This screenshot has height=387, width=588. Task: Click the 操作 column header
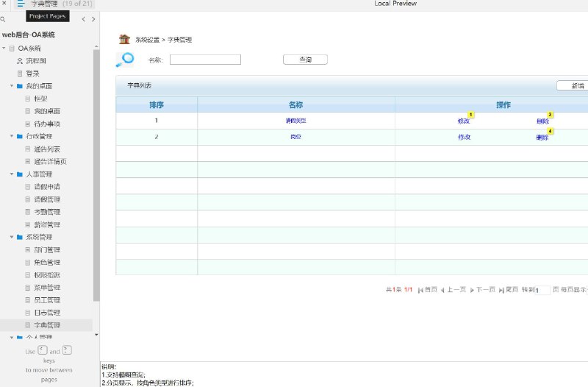(x=503, y=104)
